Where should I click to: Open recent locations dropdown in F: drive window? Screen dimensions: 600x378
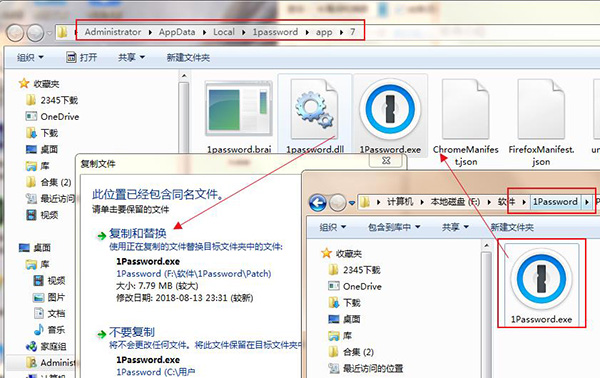click(352, 203)
